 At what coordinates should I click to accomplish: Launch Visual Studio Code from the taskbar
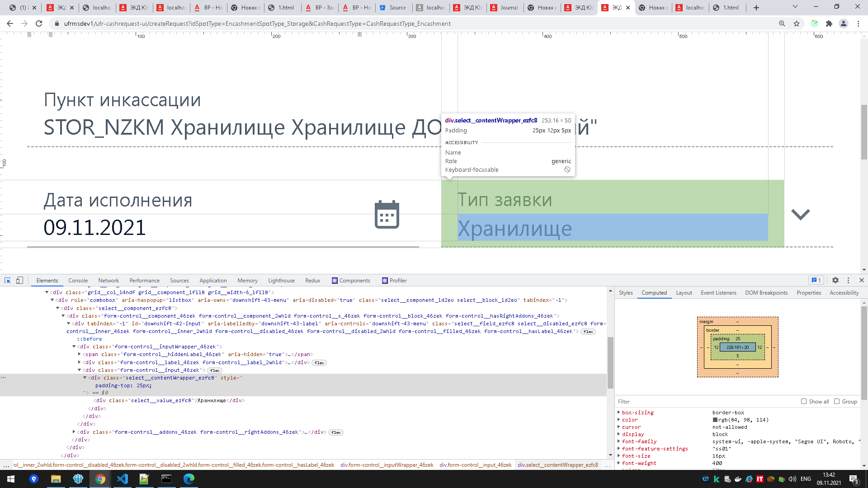[x=123, y=479]
